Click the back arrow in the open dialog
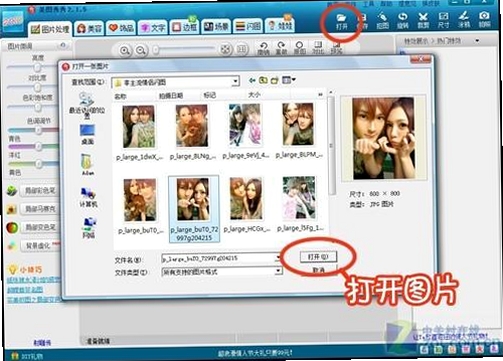 (252, 80)
